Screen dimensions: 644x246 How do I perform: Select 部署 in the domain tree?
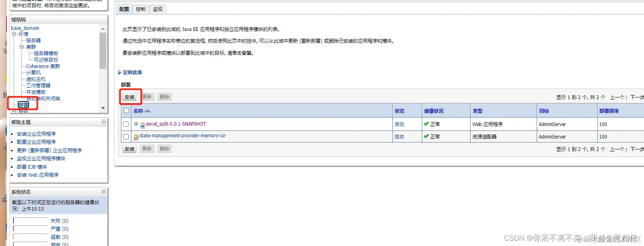(x=23, y=105)
